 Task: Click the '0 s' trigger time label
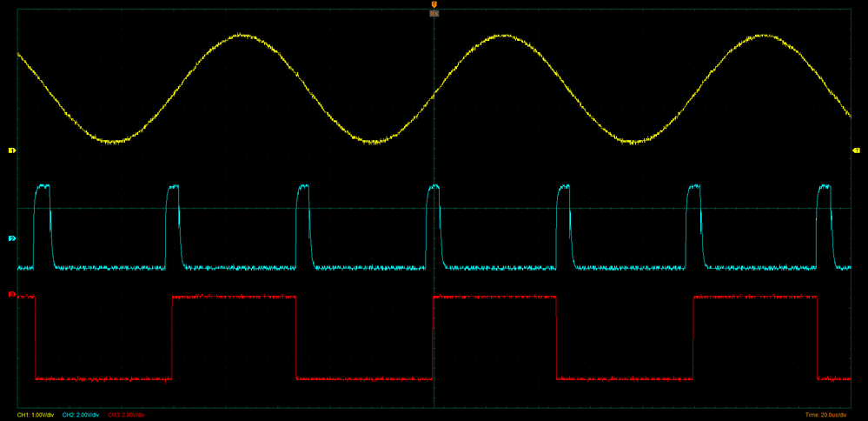[434, 13]
